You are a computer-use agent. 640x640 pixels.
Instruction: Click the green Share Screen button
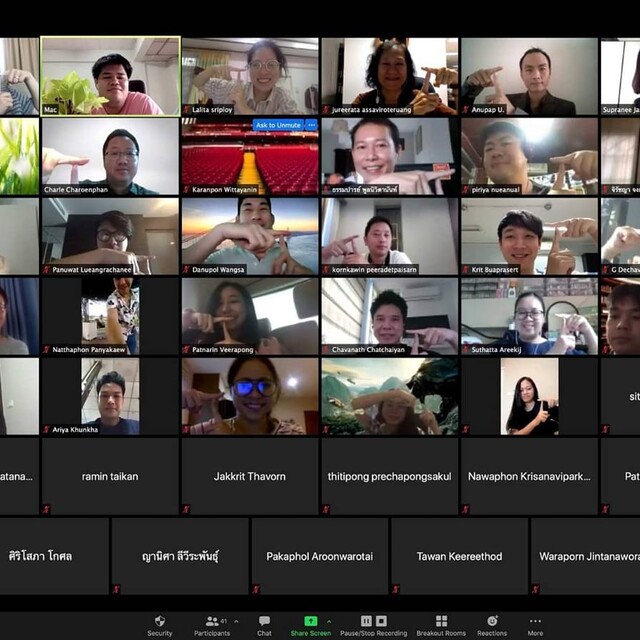pos(311,625)
